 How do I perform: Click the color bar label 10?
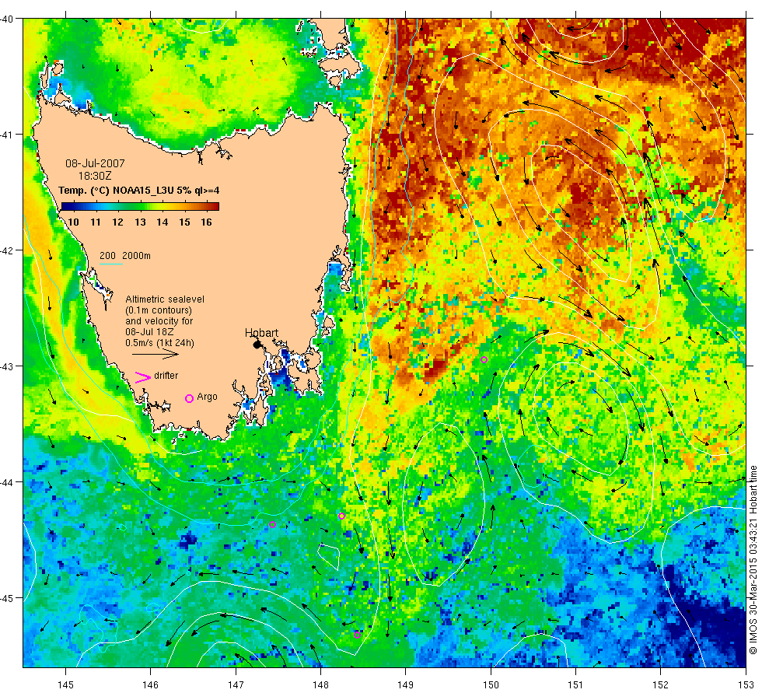73,222
